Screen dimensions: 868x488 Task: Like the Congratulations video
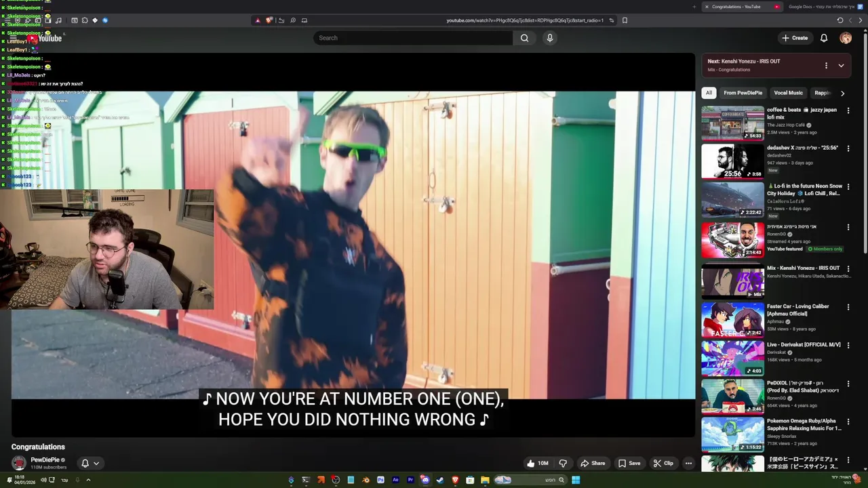point(537,464)
